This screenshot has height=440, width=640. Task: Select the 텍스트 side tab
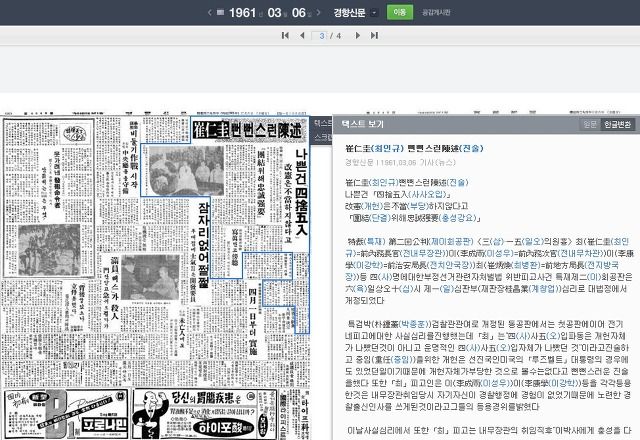(322, 123)
